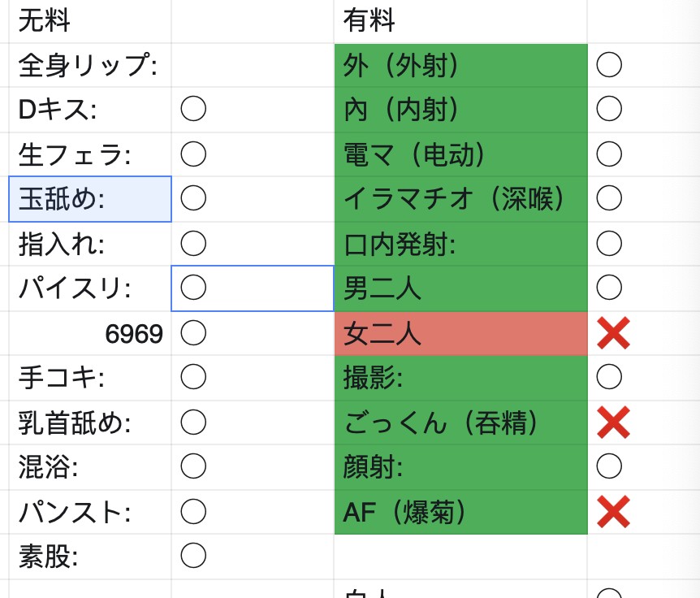Select the circle next to 玉舐め
700x598 pixels.
[193, 198]
